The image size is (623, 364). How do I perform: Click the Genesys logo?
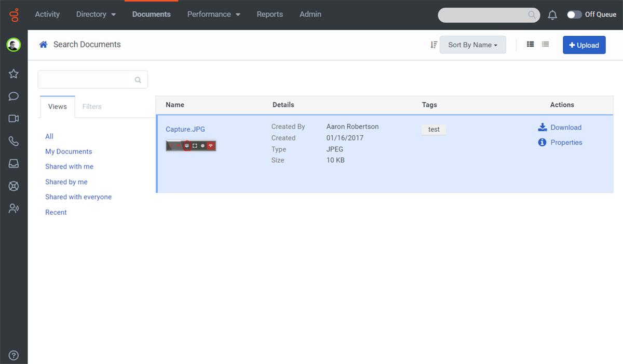[13, 15]
